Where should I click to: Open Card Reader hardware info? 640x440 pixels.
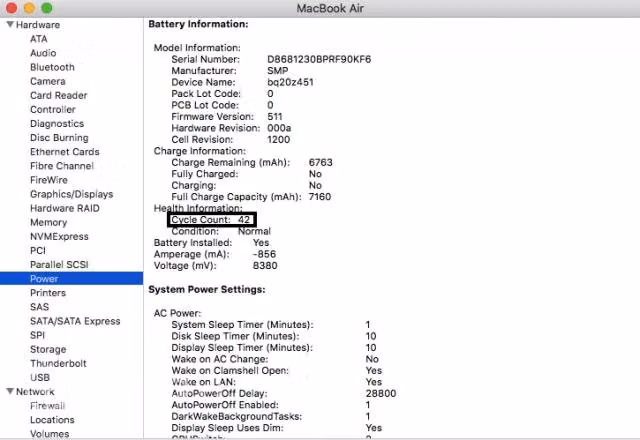pos(58,96)
